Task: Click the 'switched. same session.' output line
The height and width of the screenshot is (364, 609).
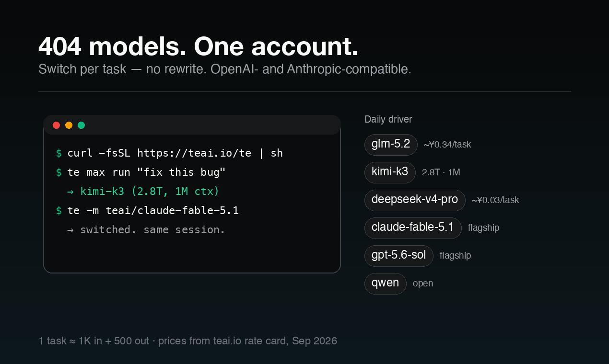Action: pos(146,230)
